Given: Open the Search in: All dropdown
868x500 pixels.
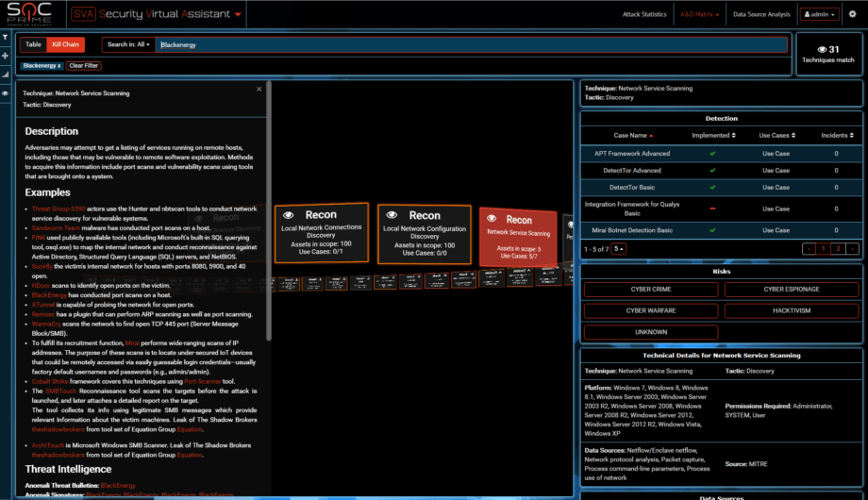Looking at the screenshot, I should click(x=128, y=44).
